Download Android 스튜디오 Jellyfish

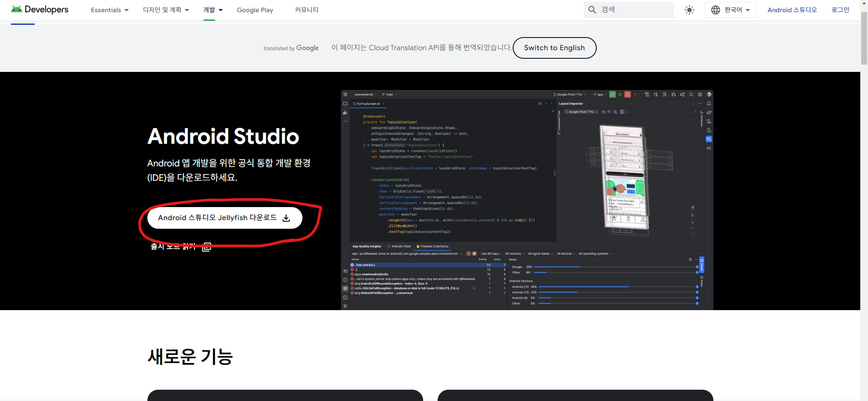[225, 218]
